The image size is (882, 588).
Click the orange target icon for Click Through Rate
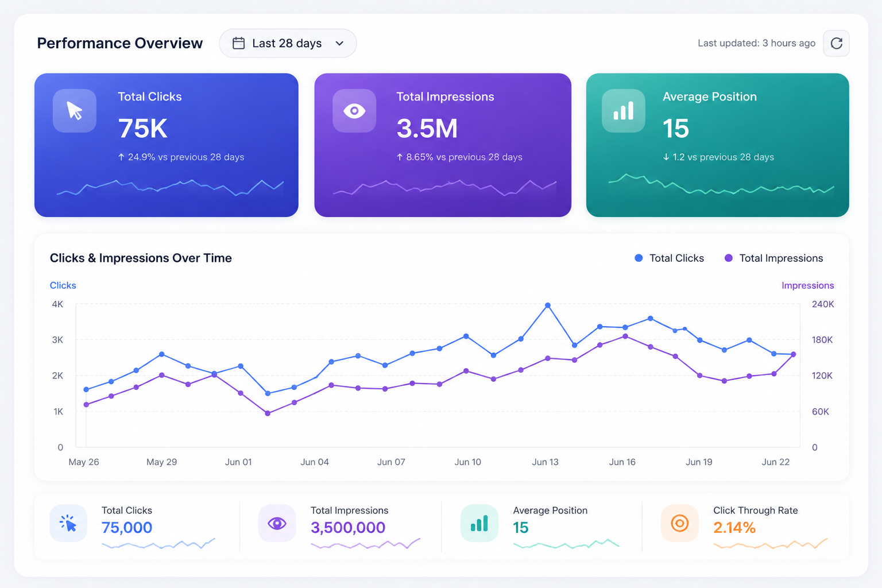(680, 523)
